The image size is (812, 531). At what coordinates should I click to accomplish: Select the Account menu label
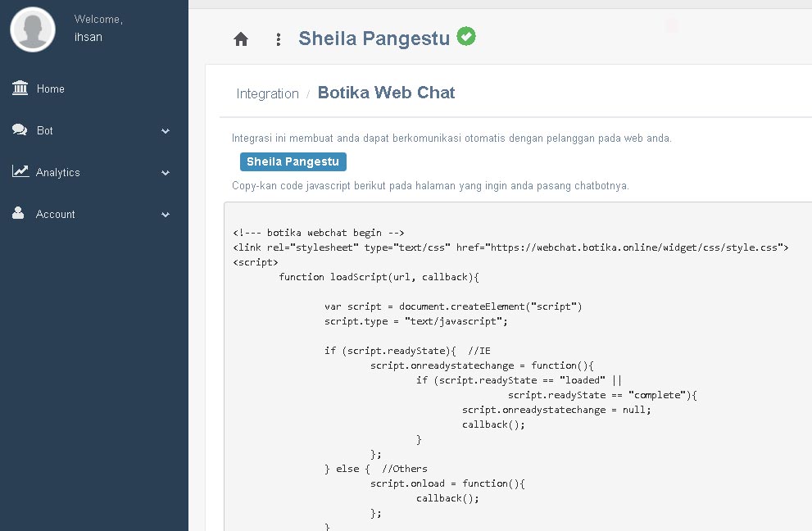pyautogui.click(x=56, y=214)
